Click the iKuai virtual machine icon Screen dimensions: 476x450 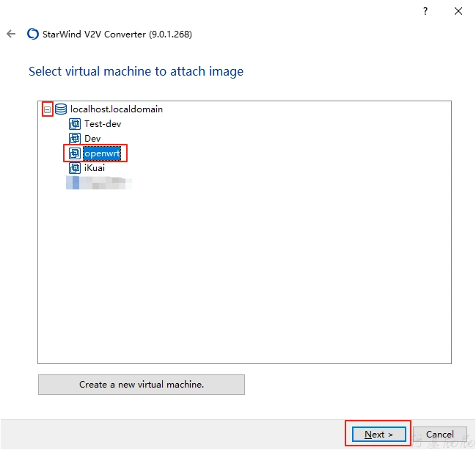pos(75,168)
